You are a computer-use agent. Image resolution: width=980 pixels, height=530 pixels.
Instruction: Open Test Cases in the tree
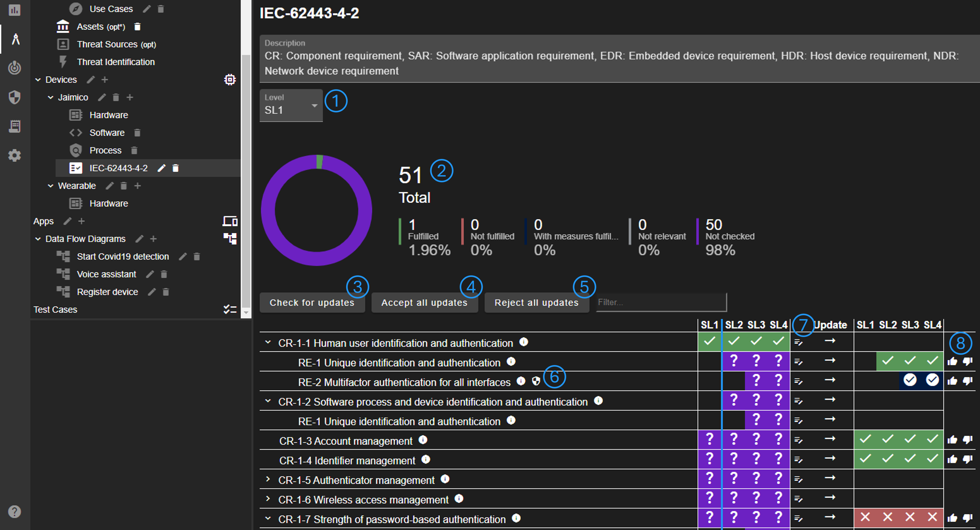pos(55,309)
